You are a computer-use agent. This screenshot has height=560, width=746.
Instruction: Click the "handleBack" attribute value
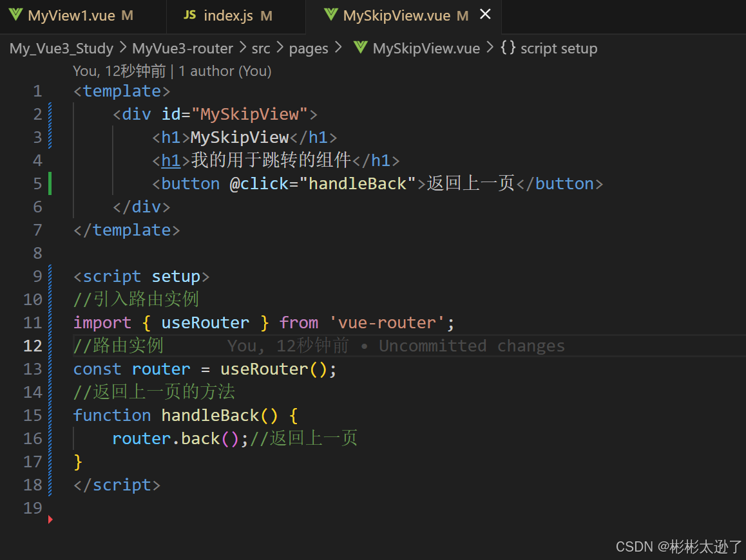[x=358, y=183]
